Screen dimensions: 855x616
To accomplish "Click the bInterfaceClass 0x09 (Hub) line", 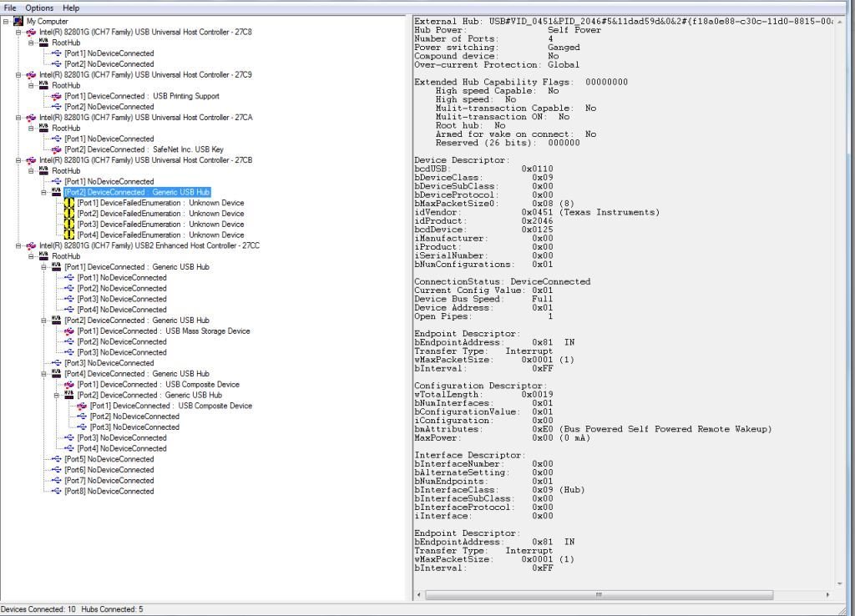I will 499,489.
